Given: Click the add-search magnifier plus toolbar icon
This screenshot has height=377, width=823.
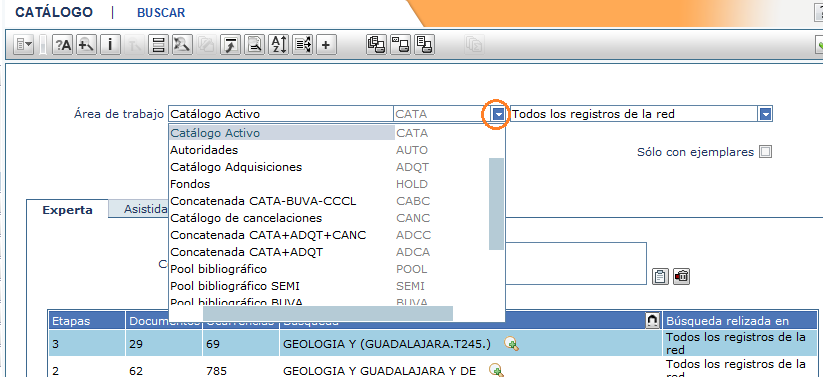Looking at the screenshot, I should tap(86, 45).
